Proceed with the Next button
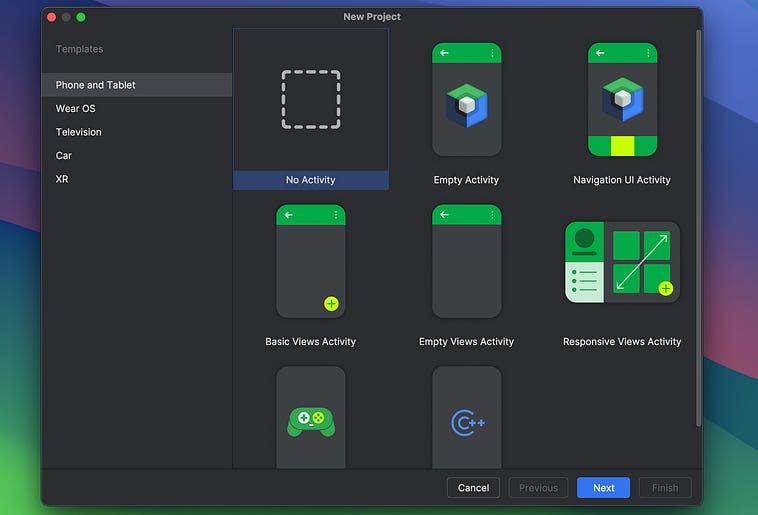This screenshot has width=758, height=515. point(603,487)
